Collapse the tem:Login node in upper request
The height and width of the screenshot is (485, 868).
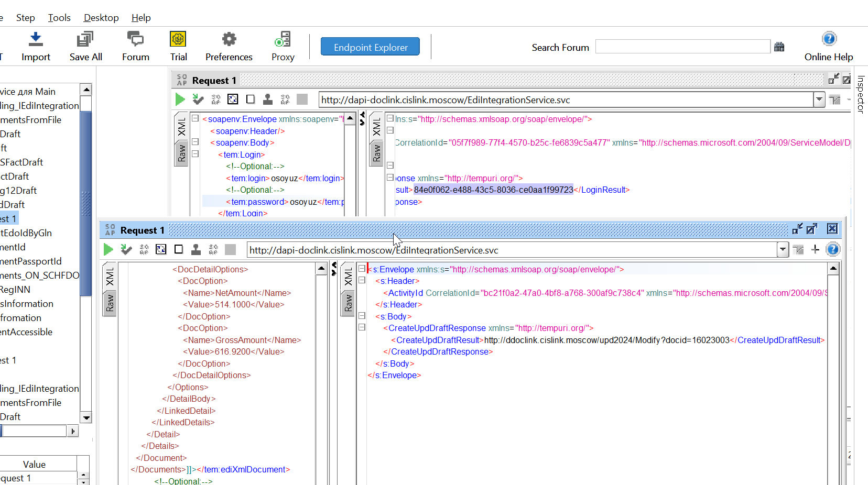(195, 154)
